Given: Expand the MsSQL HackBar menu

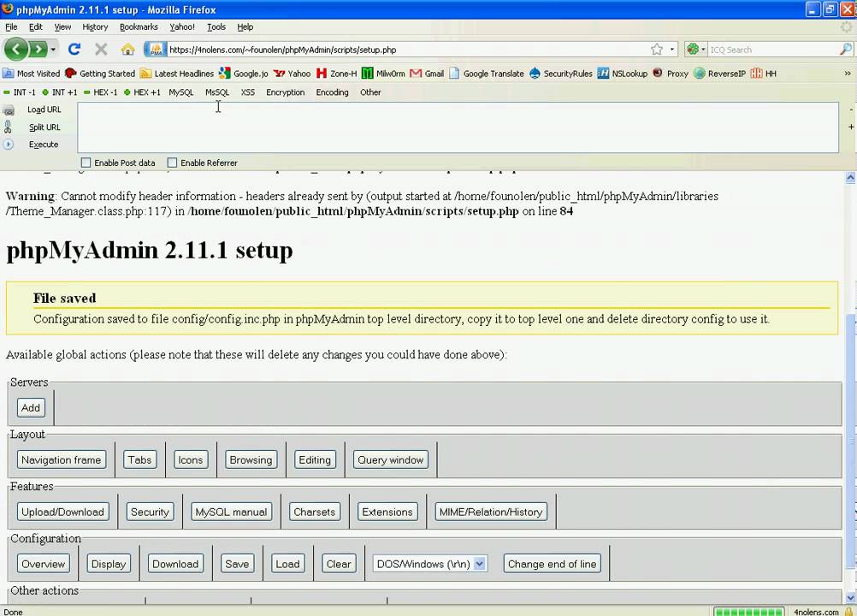Looking at the screenshot, I should [217, 92].
